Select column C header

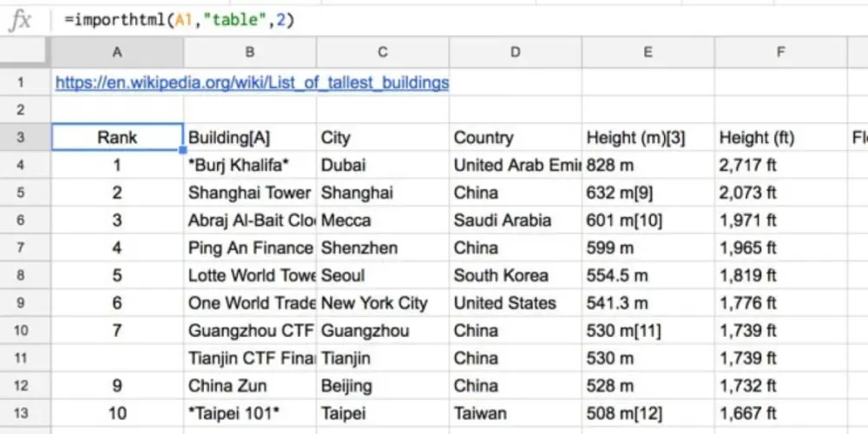point(382,52)
